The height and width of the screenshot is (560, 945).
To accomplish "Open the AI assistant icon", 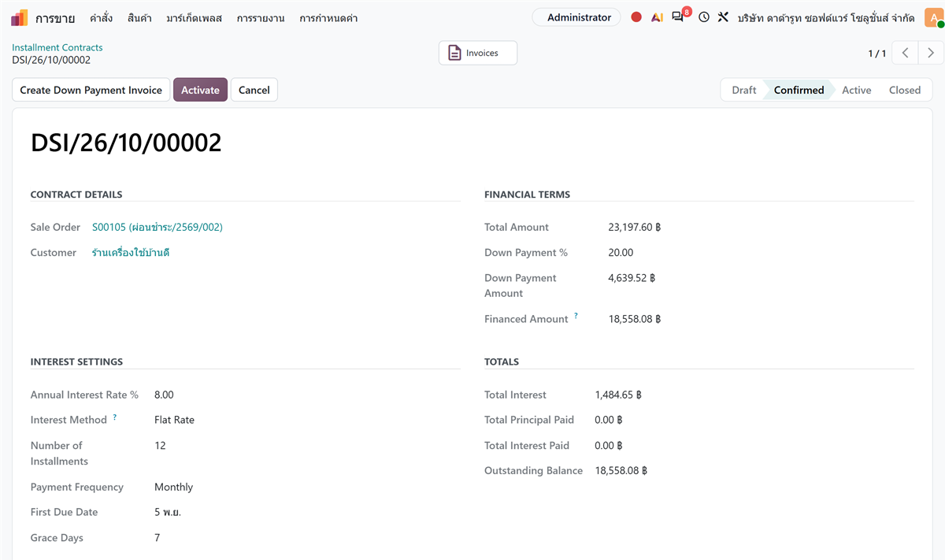I will [657, 17].
